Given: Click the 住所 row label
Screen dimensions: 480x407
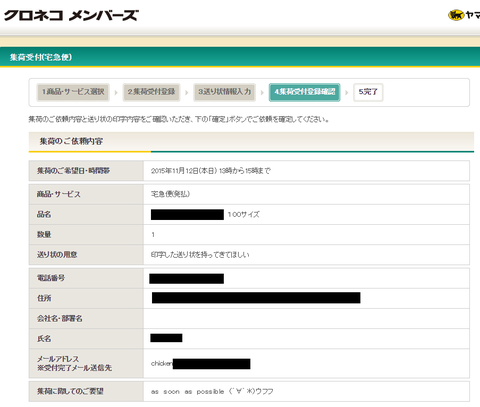Looking at the screenshot, I should tap(44, 298).
